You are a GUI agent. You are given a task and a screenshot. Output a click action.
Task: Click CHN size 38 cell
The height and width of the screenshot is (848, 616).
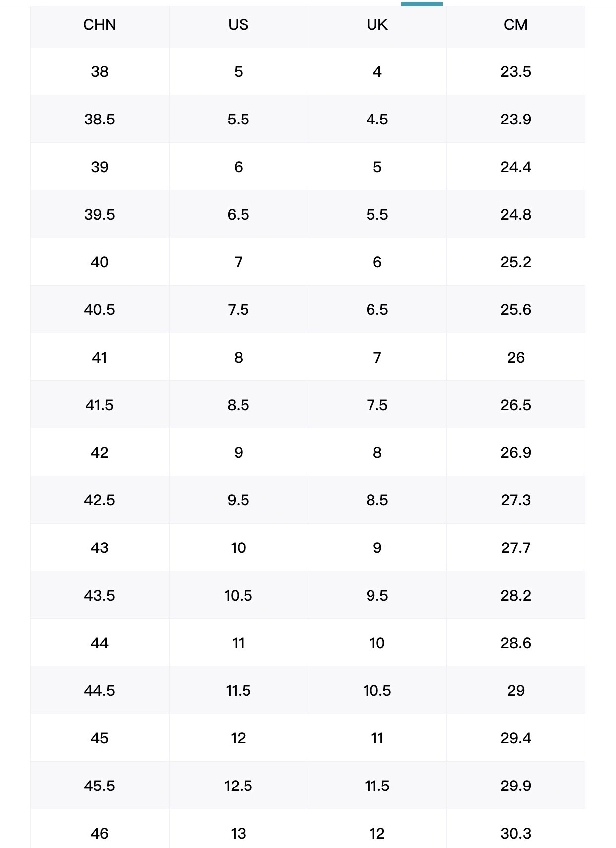[x=99, y=71]
